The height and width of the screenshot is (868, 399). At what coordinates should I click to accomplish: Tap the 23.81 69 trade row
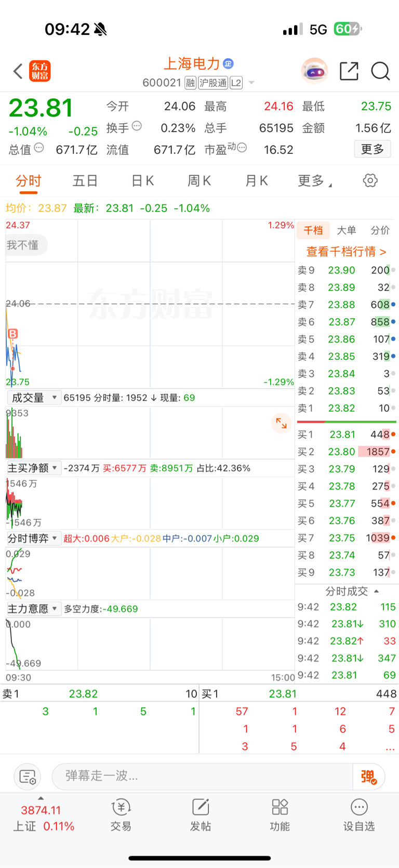[347, 675]
